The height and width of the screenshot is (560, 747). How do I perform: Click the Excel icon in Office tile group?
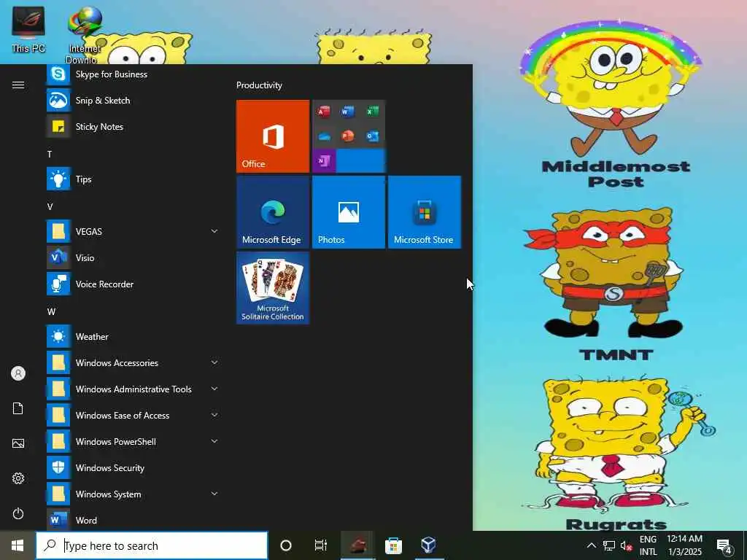point(373,112)
